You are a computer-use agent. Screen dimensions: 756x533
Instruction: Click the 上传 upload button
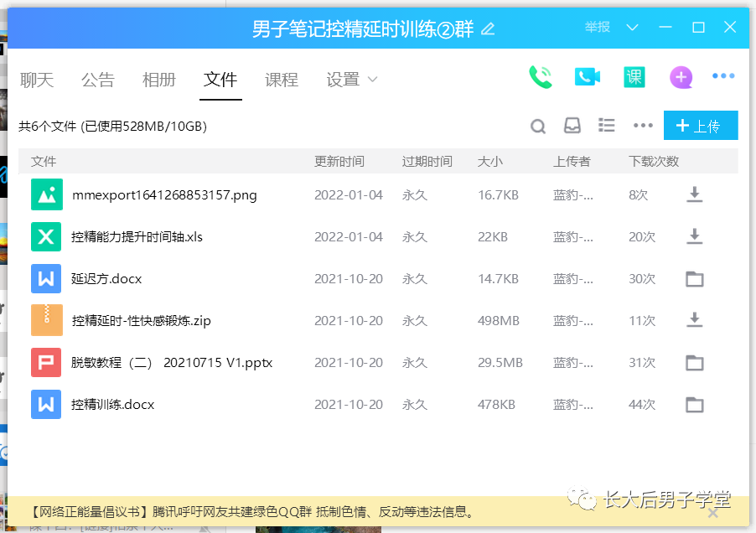701,126
